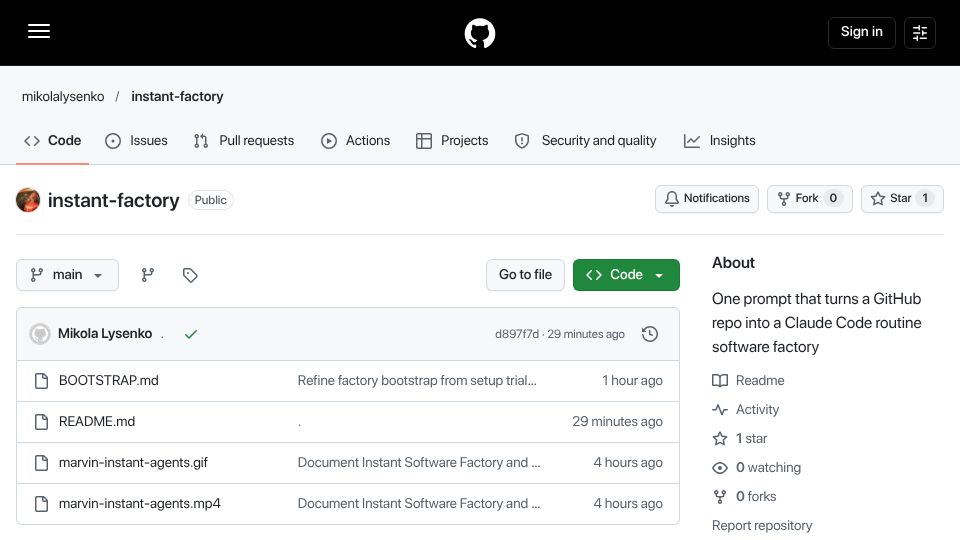The image size is (960, 540).
Task: Open the marvin-instant-agents.gif file
Action: 133,462
